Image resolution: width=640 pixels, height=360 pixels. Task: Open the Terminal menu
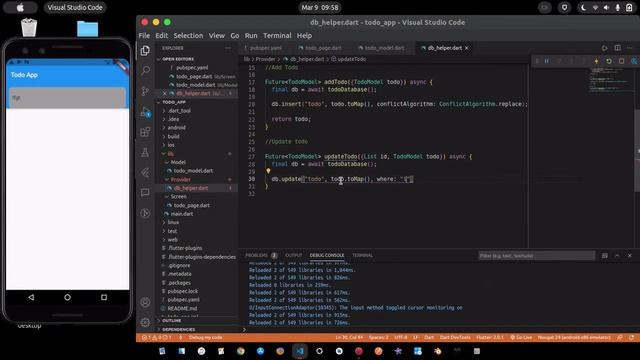point(277,36)
